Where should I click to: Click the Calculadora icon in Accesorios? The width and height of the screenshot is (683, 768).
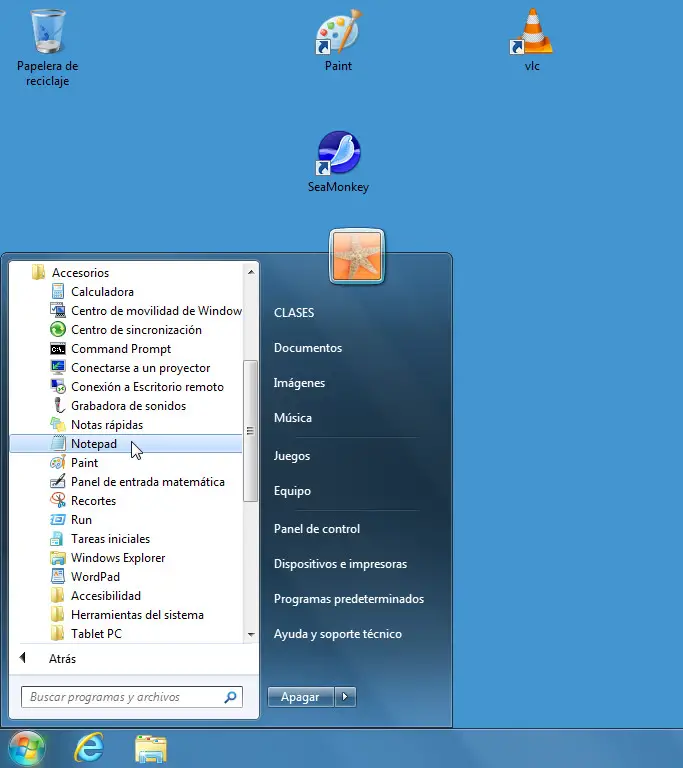58,291
